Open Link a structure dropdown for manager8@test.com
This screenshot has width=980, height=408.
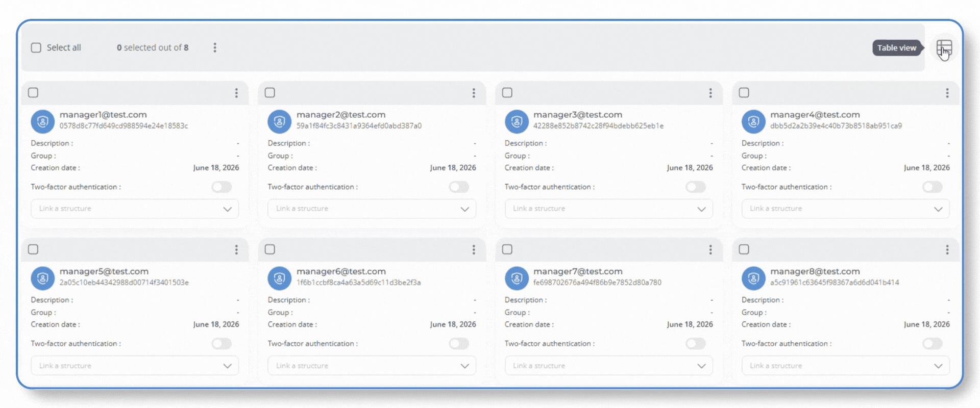(846, 366)
